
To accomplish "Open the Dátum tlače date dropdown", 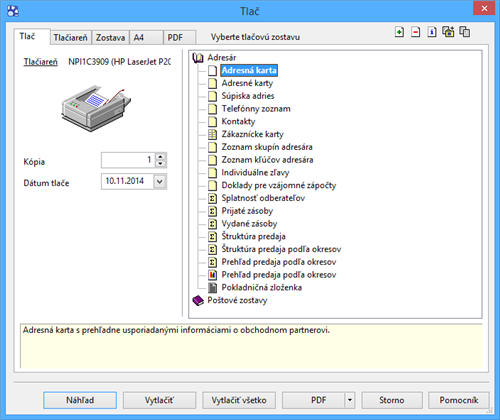I will pos(160,182).
